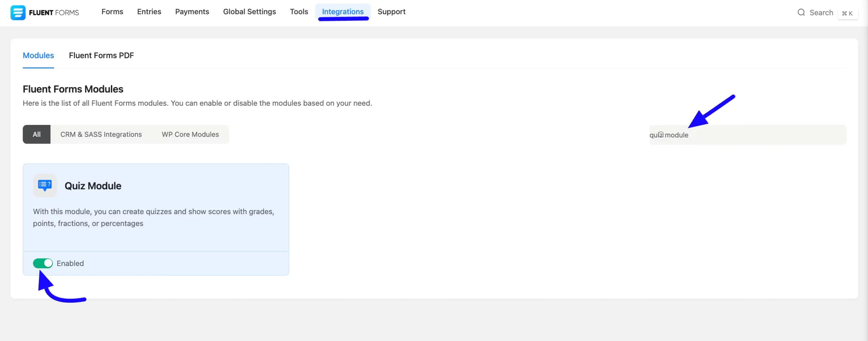Open Global Settings

pos(250,12)
